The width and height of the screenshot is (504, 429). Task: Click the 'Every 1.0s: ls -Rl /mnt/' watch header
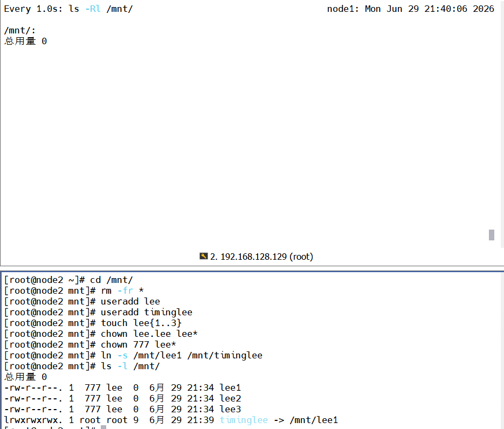click(68, 9)
